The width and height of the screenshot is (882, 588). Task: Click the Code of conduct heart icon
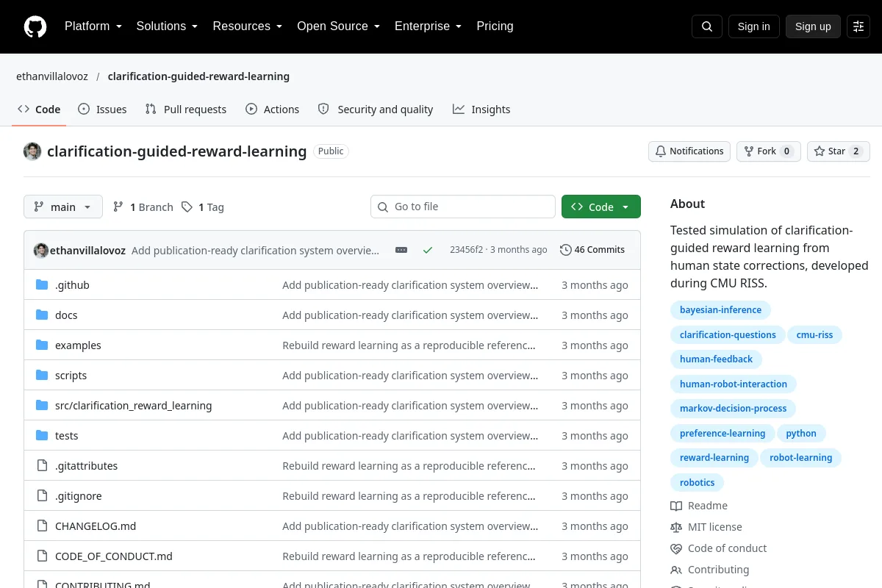(676, 548)
